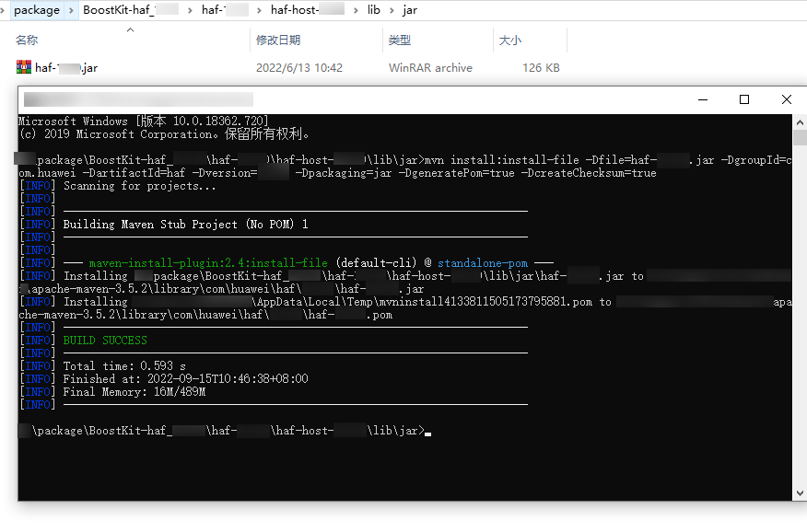Open the package breadcrumb folder
Image resolution: width=807 pixels, height=532 pixels.
point(37,10)
